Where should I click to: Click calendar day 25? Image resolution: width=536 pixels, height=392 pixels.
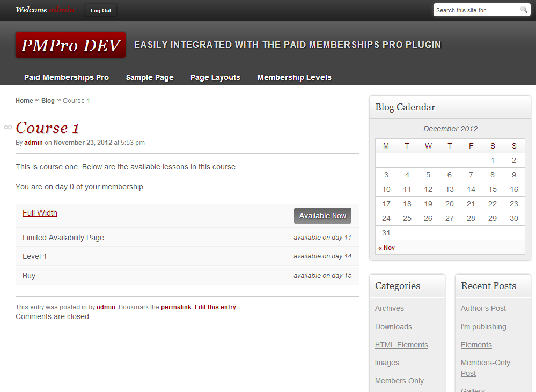tap(407, 218)
